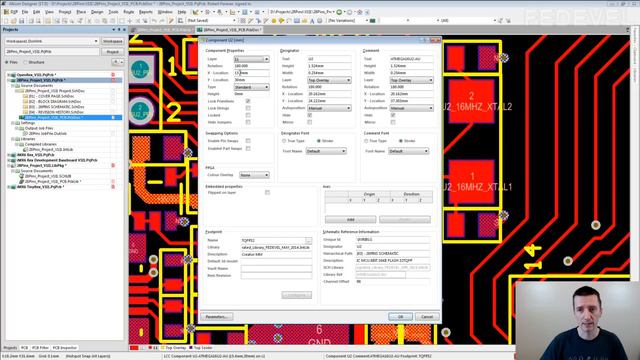Screen dimensions: 640x360
Task: Open the Designator Font Name dropdown
Action: pyautogui.click(x=326, y=151)
